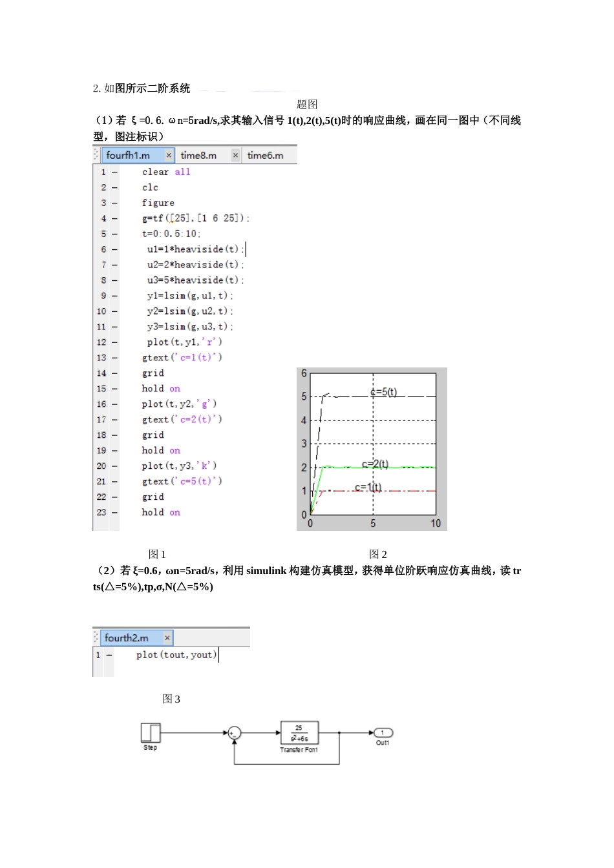Open the time8.m editor tab
614x868 pixels.
click(198, 155)
